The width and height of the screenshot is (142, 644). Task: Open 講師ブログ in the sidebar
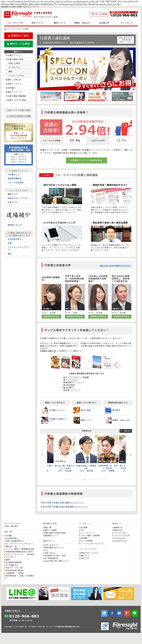click(x=13, y=194)
